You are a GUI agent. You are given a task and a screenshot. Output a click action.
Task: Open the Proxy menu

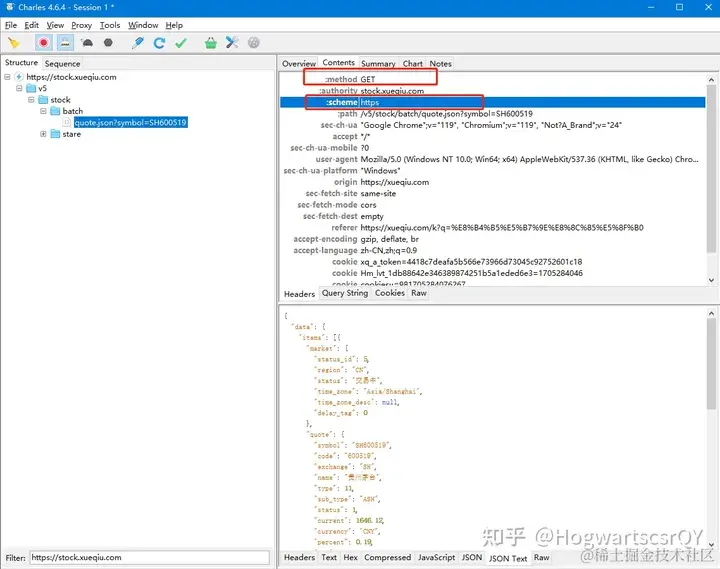tap(82, 25)
